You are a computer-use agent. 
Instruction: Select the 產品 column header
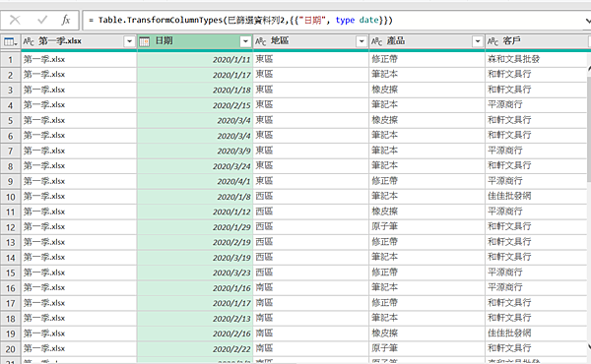click(x=427, y=41)
